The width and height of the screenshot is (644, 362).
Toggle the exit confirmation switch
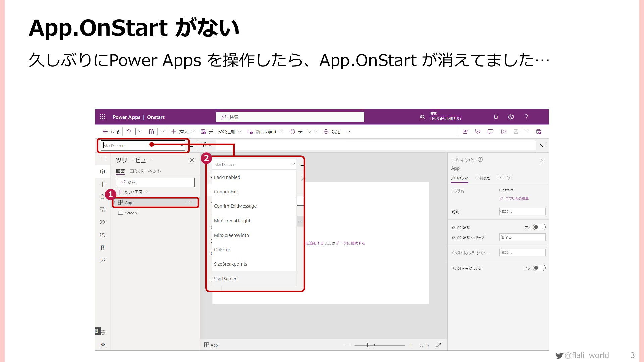point(539,227)
